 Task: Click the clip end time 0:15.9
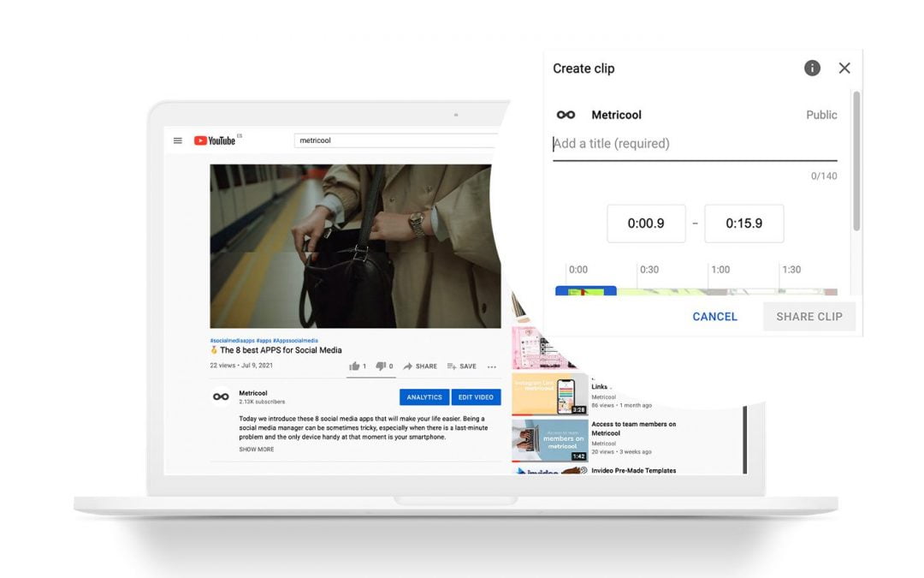[743, 223]
